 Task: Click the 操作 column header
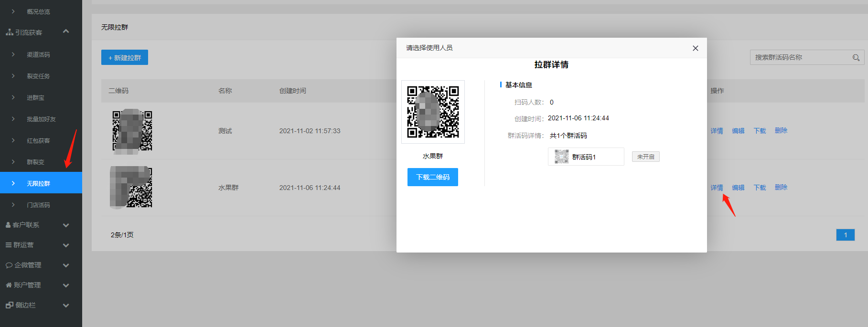coord(717,91)
